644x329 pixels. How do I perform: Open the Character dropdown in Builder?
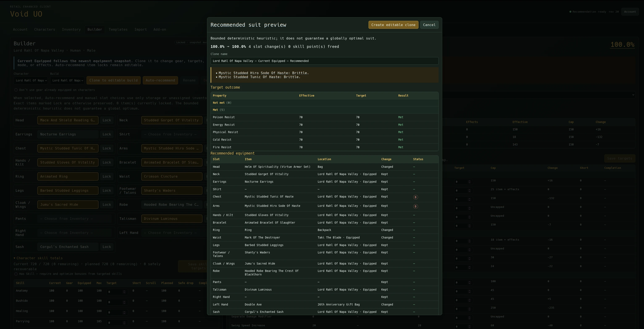coord(31,80)
